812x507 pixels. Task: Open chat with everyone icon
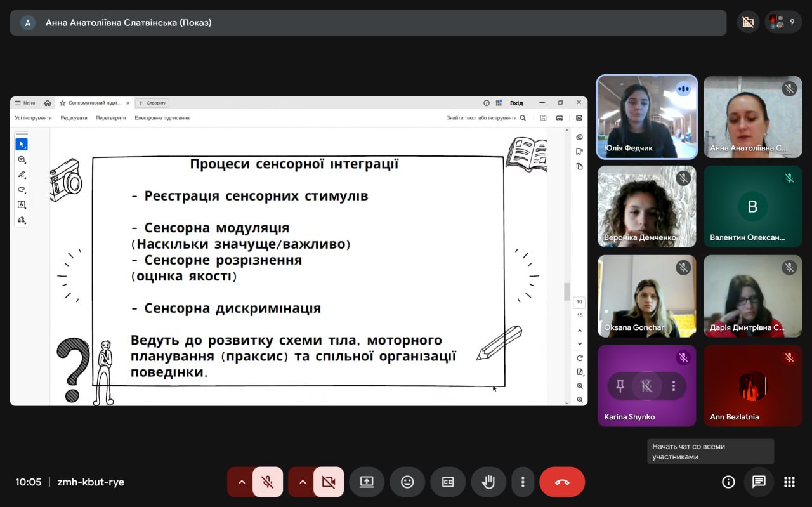tap(759, 482)
